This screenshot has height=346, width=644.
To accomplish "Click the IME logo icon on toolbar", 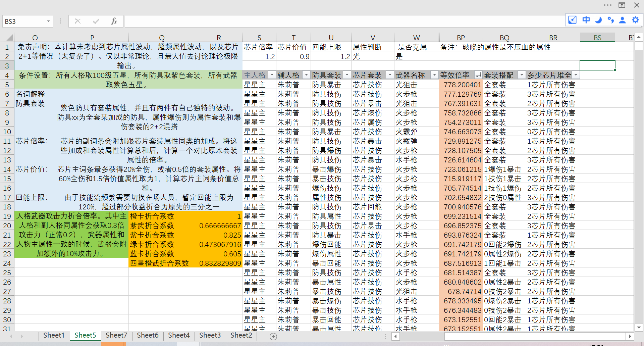I will click(x=573, y=20).
